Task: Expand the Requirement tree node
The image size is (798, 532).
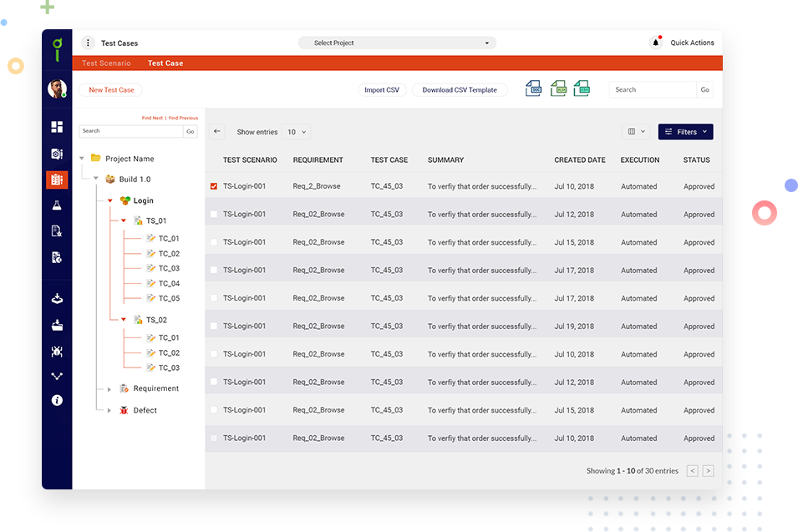Action: (x=109, y=389)
